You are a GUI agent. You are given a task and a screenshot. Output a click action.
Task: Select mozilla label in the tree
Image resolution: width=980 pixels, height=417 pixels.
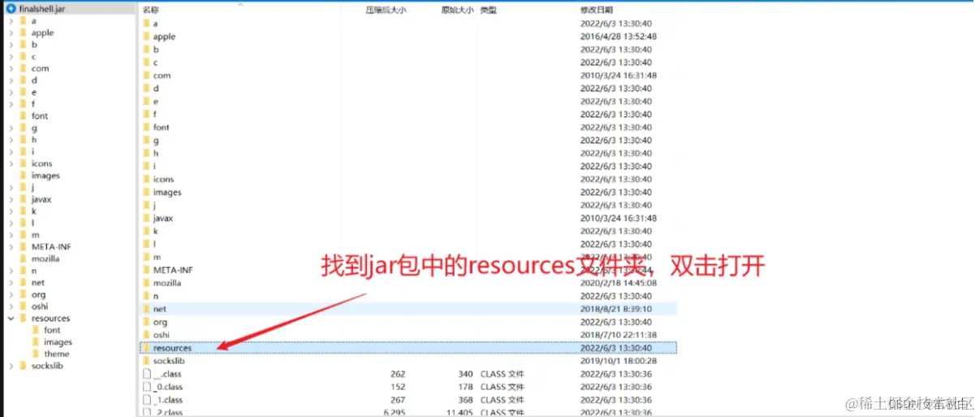45,259
